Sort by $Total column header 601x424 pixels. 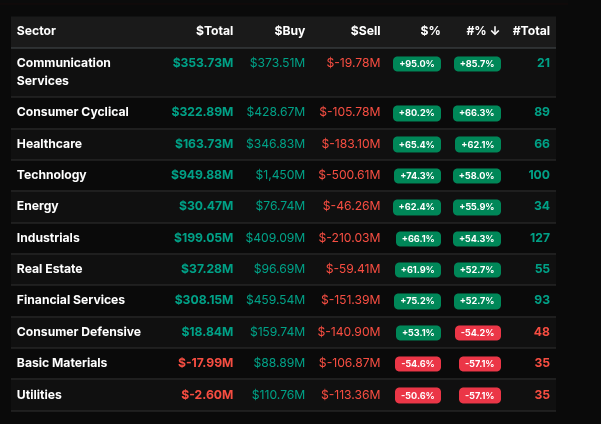[214, 31]
